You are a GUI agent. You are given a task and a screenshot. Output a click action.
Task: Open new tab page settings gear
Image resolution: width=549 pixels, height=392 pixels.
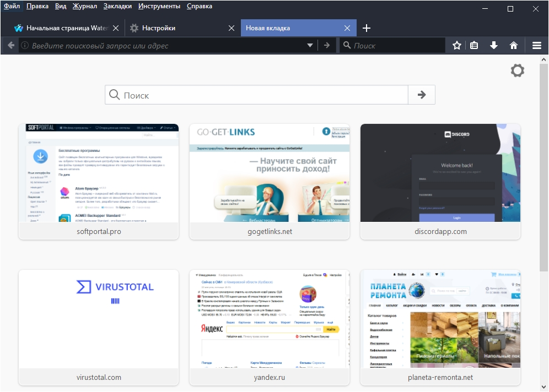click(518, 70)
